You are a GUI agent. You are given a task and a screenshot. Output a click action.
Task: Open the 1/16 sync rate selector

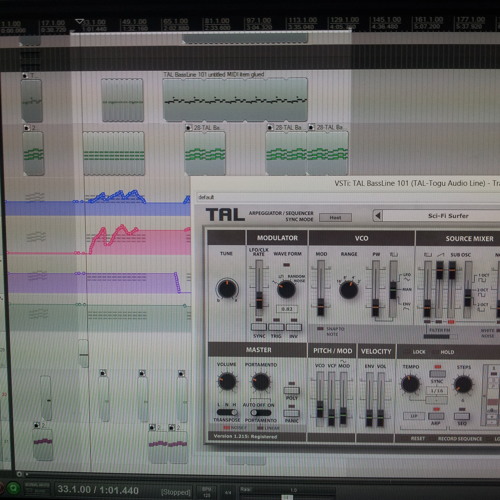(437, 390)
